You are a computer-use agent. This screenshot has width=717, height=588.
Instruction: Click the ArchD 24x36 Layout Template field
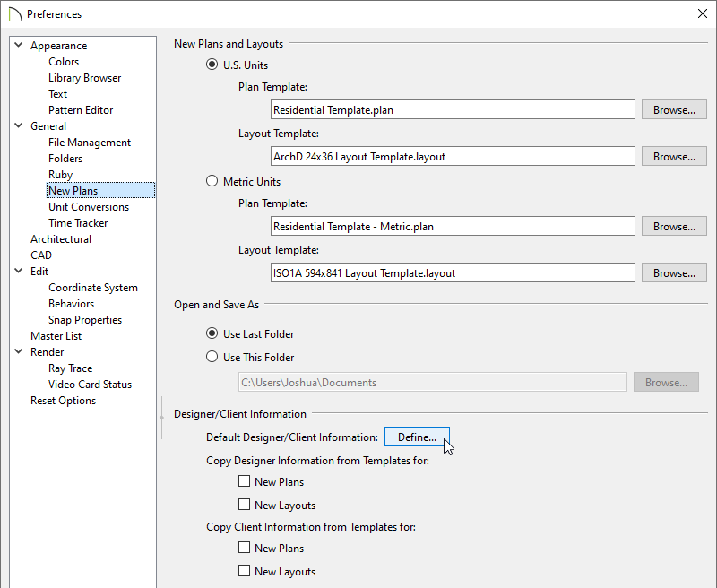point(453,156)
